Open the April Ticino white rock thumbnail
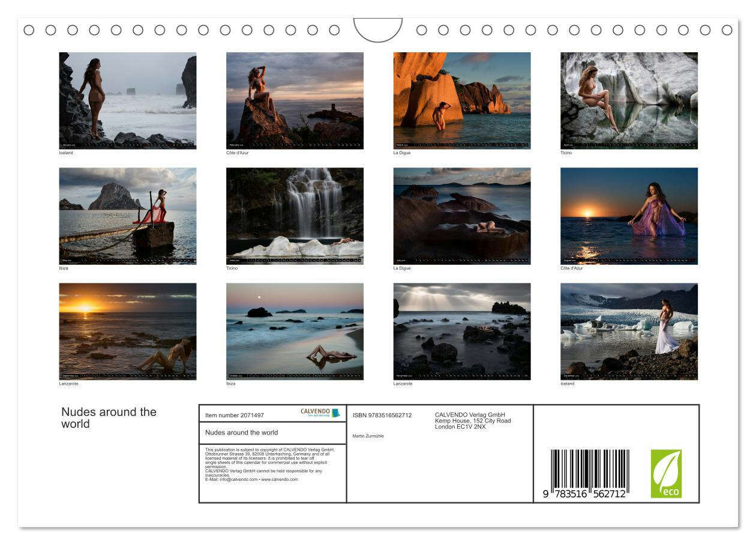 (629, 100)
